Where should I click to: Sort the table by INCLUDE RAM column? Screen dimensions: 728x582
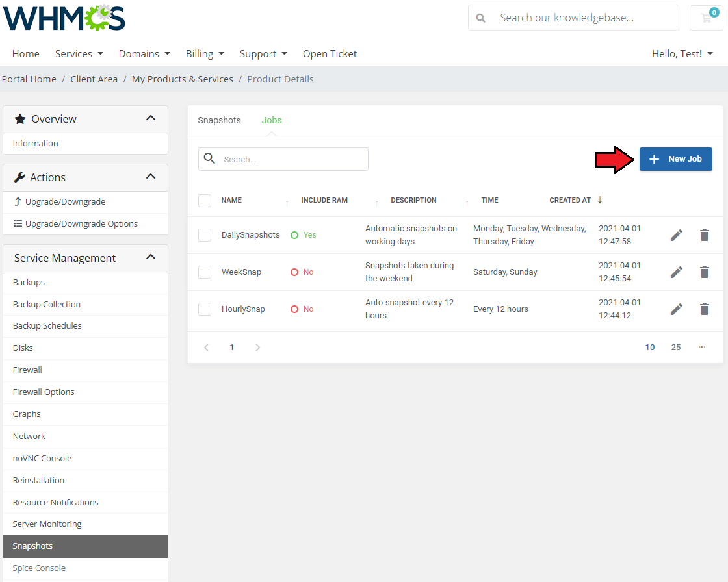pos(324,201)
